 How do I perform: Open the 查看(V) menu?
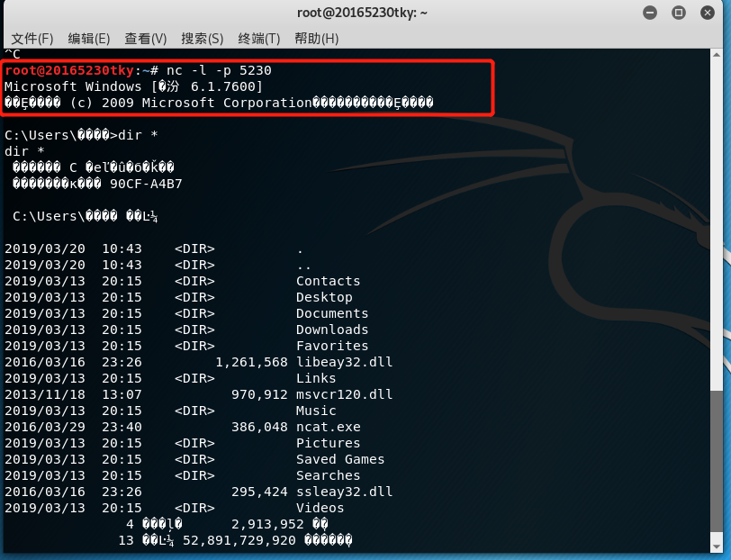146,38
